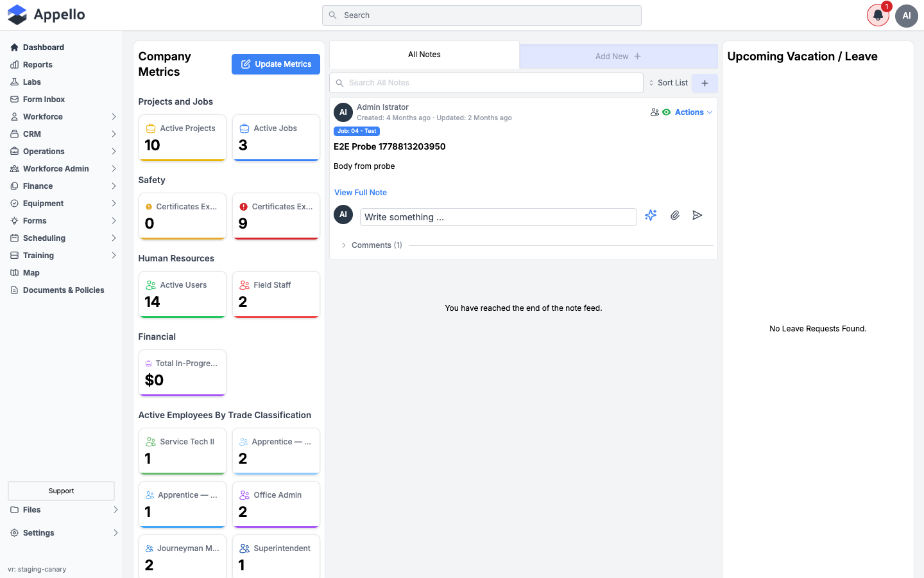The image size is (924, 578).
Task: Attach a file with the paperclip icon
Action: (674, 216)
